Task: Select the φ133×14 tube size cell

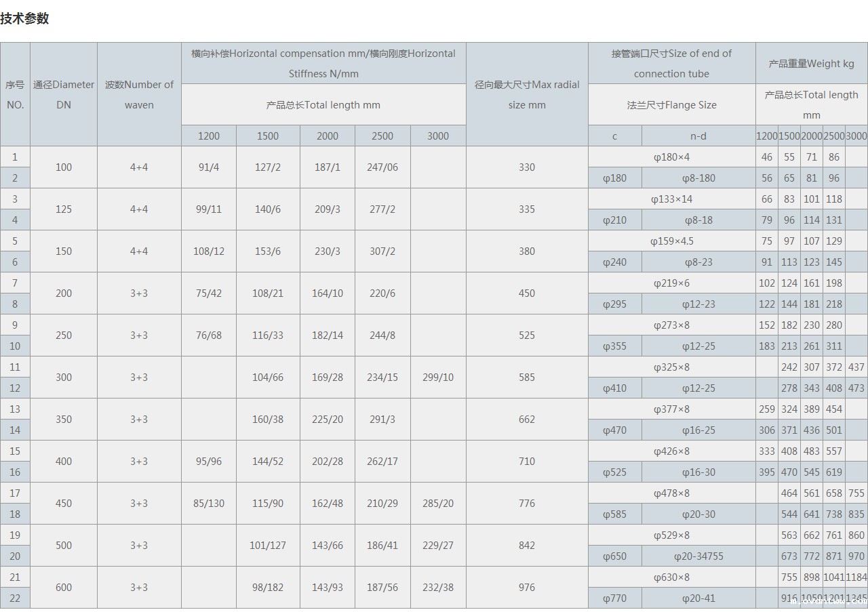Action: pos(671,199)
